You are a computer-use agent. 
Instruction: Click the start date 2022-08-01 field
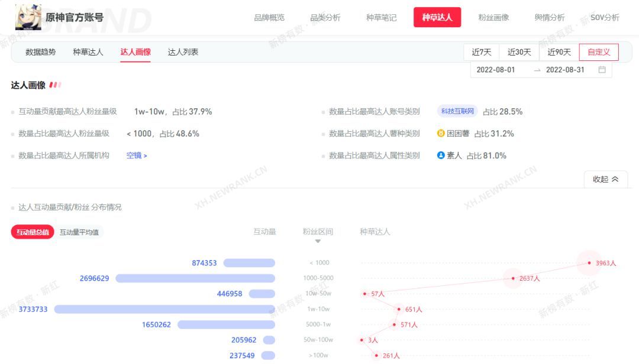[x=496, y=70]
